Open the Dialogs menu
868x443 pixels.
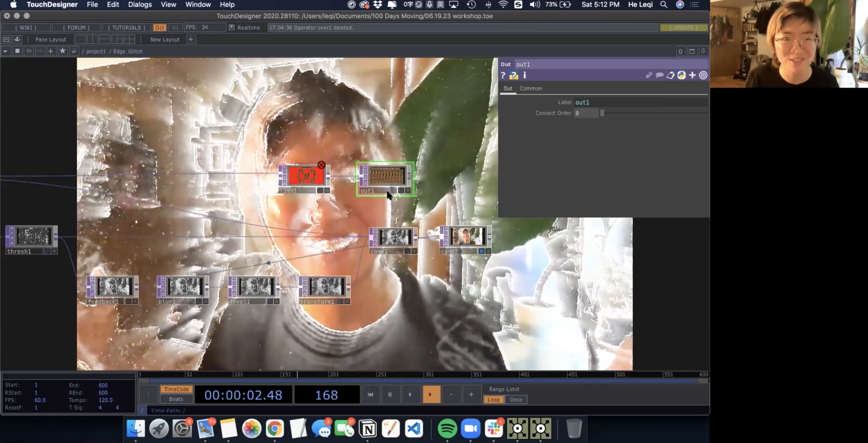(x=140, y=5)
